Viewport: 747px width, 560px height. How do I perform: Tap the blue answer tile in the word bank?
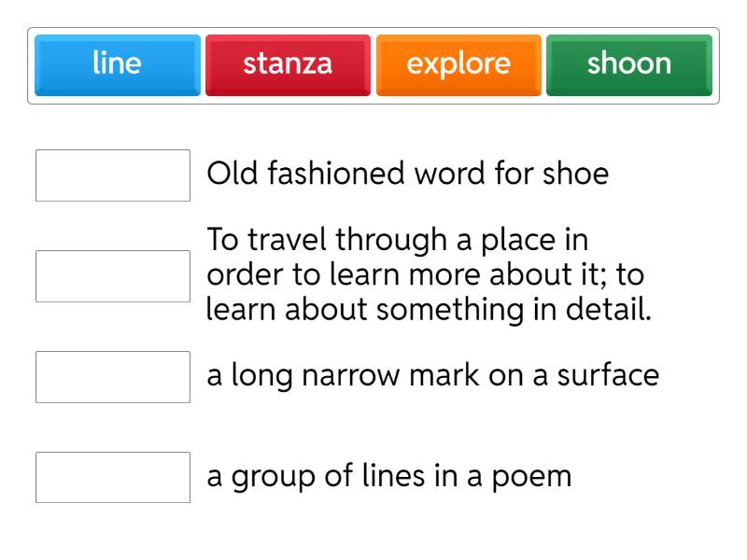pyautogui.click(x=118, y=64)
